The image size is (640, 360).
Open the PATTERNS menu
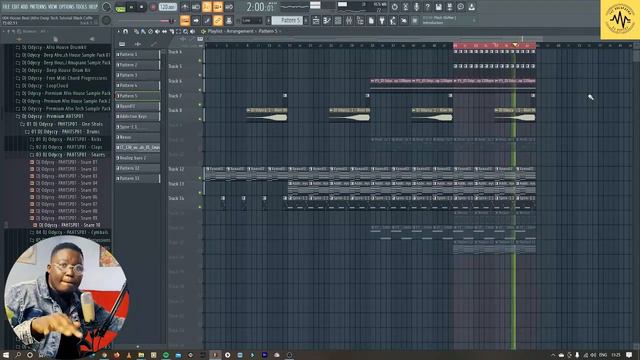(x=38, y=7)
